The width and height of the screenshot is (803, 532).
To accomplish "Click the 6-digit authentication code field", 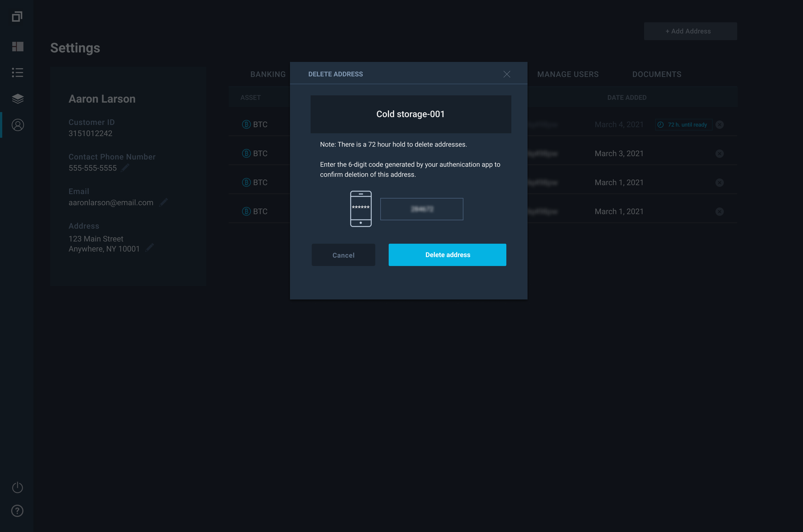I will (422, 209).
